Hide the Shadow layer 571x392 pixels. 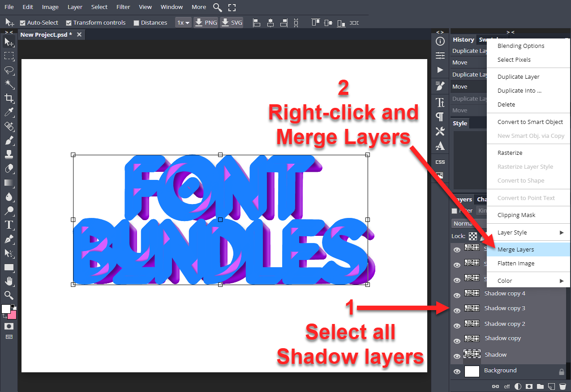point(457,356)
